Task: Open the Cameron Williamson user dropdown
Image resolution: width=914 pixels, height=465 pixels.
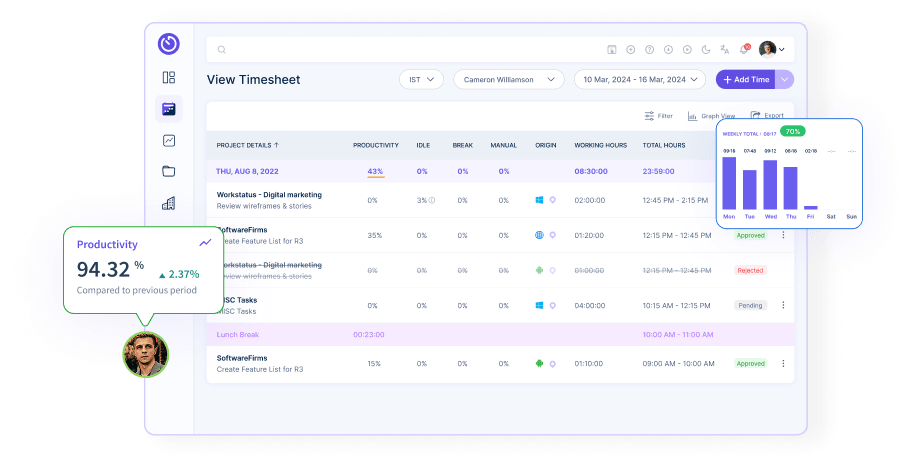Action: pos(508,79)
